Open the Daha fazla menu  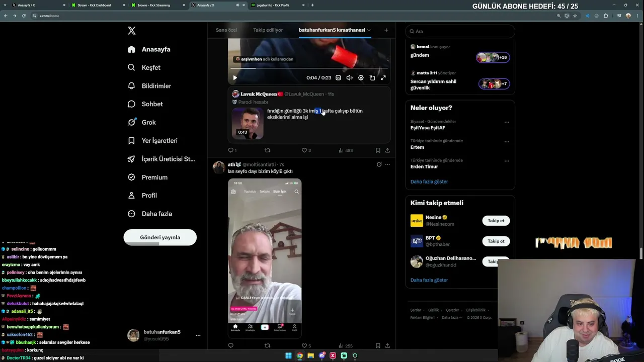[150, 214]
